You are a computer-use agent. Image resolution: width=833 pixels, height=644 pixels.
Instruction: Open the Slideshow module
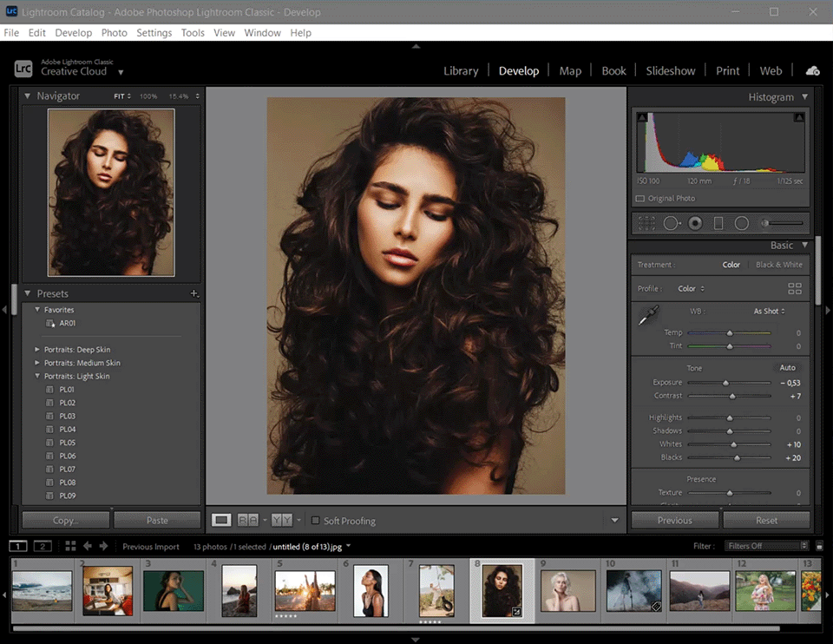coord(671,70)
